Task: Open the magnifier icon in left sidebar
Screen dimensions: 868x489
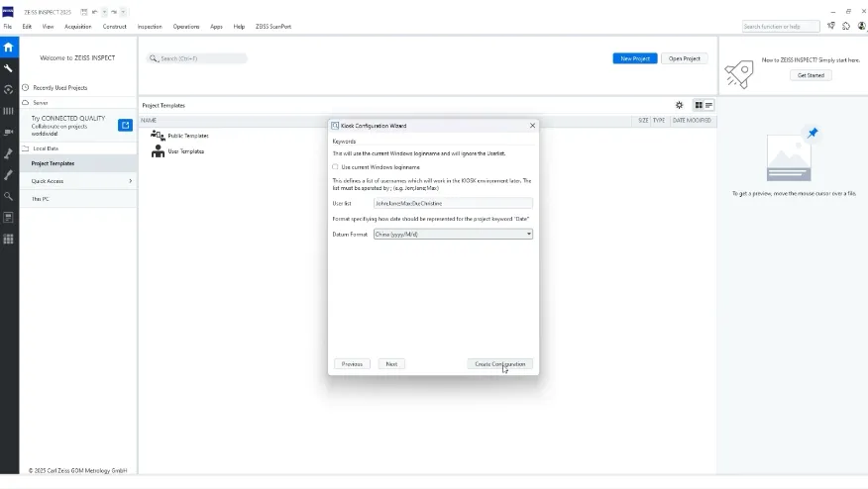Action: click(8, 196)
